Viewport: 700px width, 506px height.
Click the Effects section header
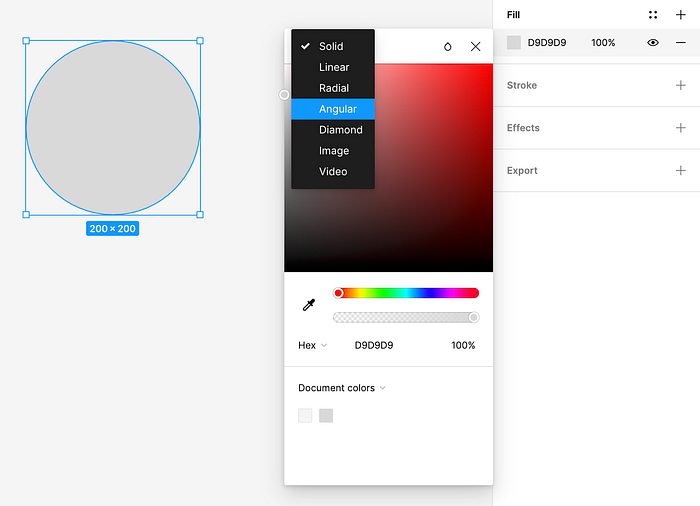coord(523,128)
